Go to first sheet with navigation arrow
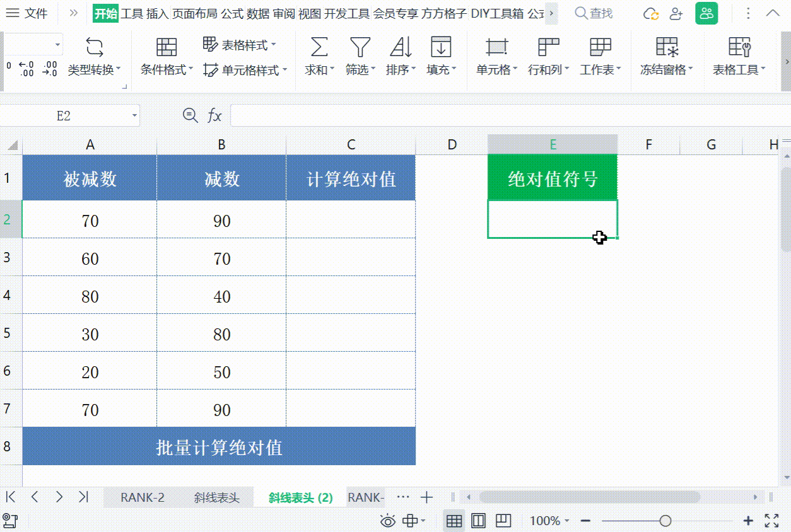 click(x=11, y=497)
